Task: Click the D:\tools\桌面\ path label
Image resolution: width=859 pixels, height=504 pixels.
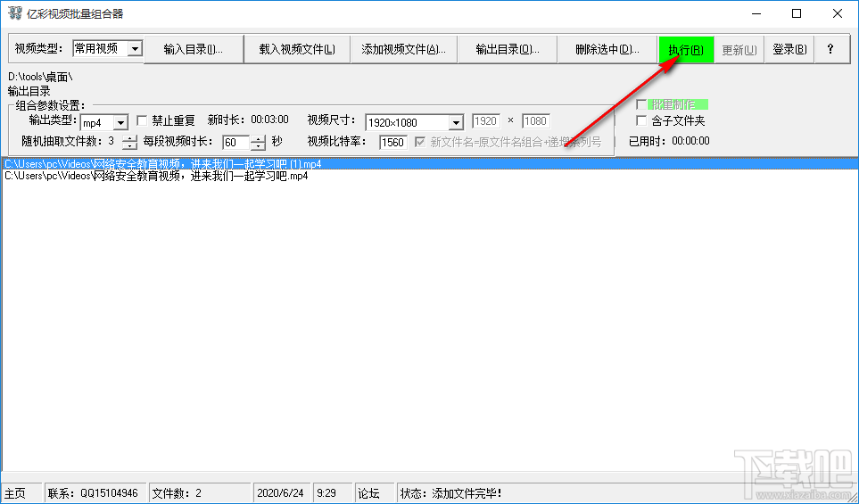Action: 40,78
